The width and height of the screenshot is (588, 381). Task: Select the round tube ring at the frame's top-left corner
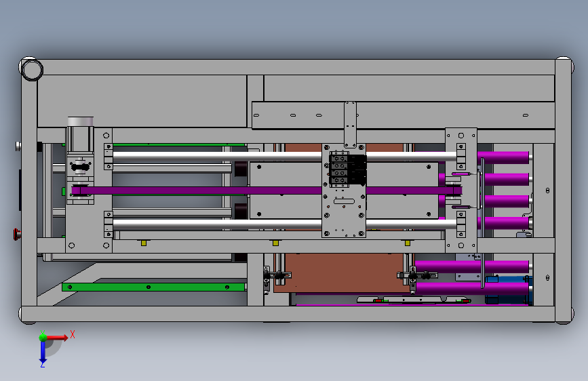(32, 70)
